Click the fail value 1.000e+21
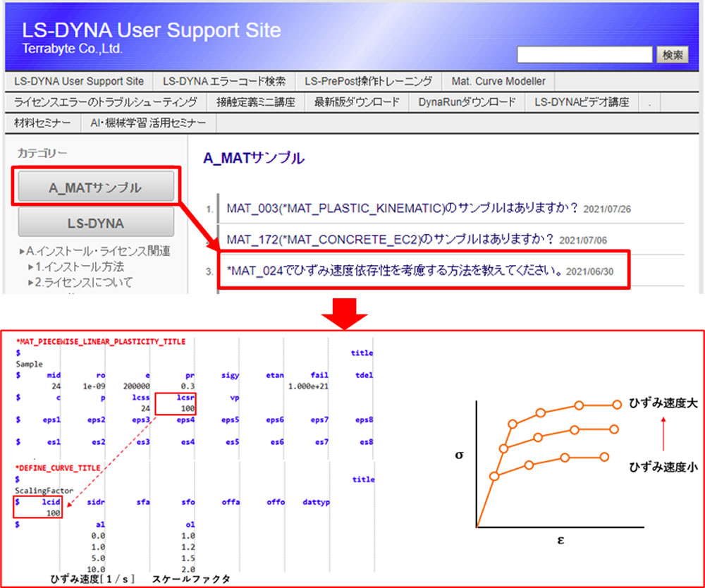The image size is (705, 588). point(309,386)
